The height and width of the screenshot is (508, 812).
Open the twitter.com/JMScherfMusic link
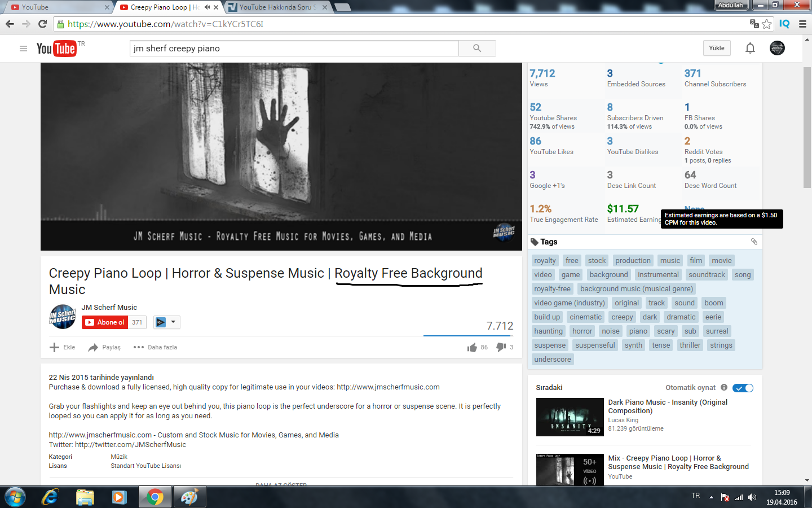tap(130, 444)
